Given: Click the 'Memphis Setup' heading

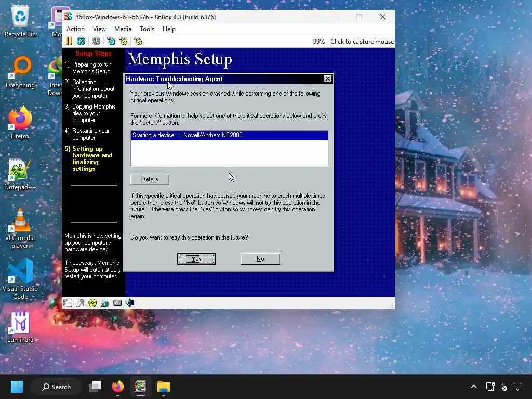Looking at the screenshot, I should [x=180, y=59].
